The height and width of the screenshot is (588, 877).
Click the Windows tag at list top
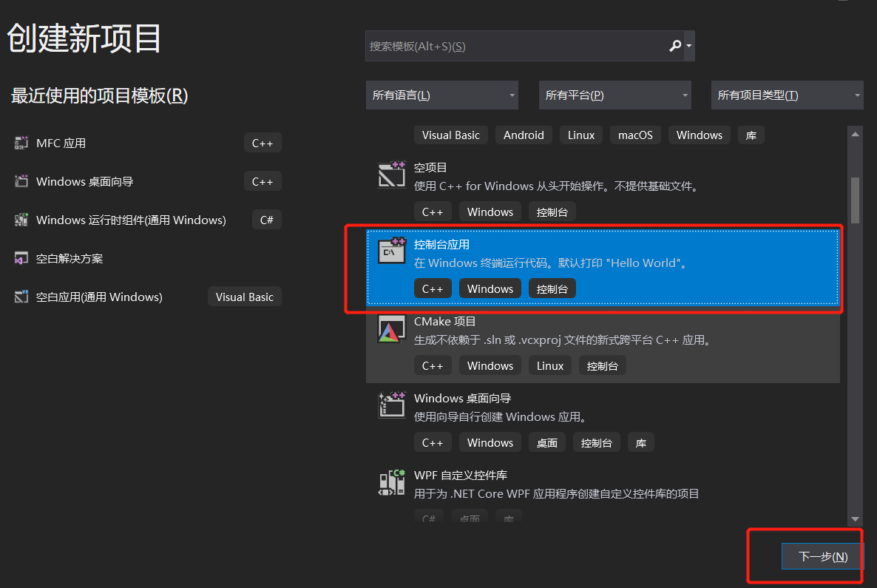699,135
